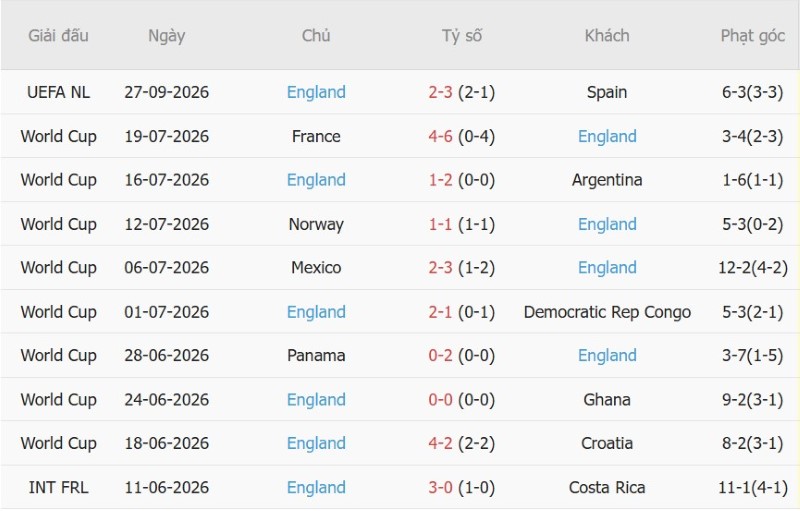Viewport: 800px width, 511px height.
Task: Click the Democratic Rep Congo team name
Action: coord(607,312)
